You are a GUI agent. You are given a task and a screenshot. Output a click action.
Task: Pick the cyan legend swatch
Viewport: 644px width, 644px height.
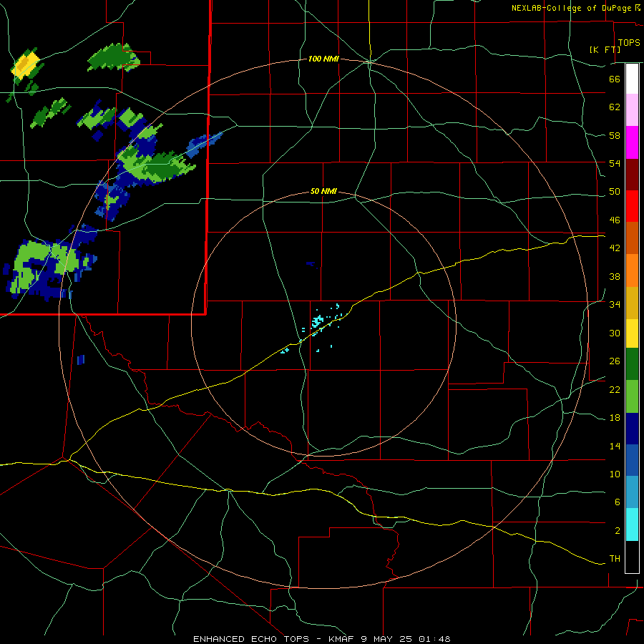[x=632, y=525]
